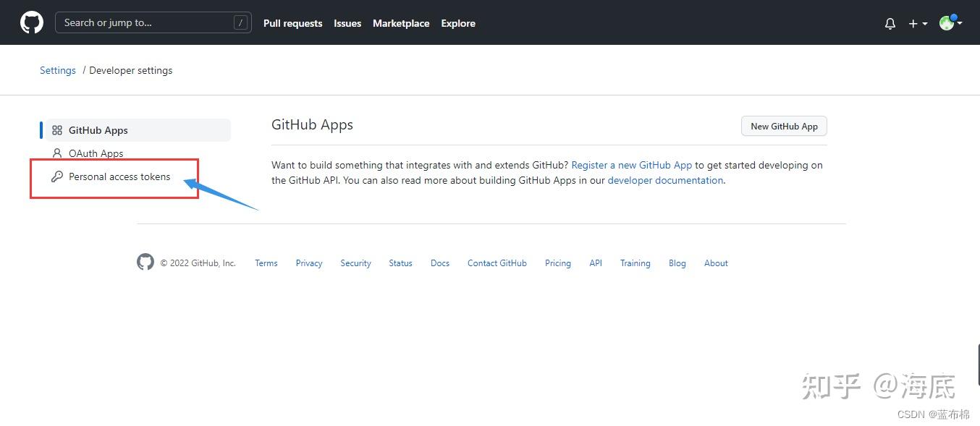The image size is (980, 426).
Task: Click the Contact GitHub footer link
Action: point(497,263)
